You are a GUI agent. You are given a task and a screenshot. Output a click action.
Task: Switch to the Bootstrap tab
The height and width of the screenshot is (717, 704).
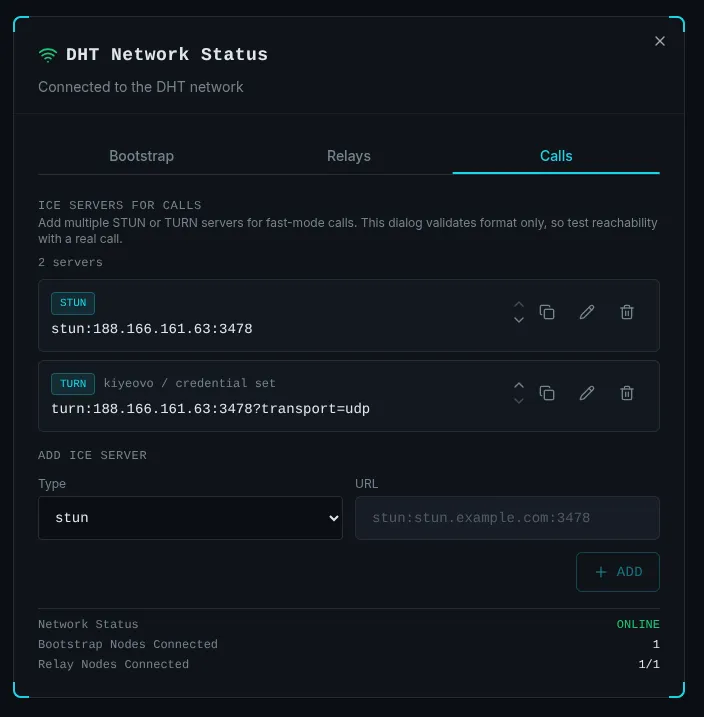141,156
